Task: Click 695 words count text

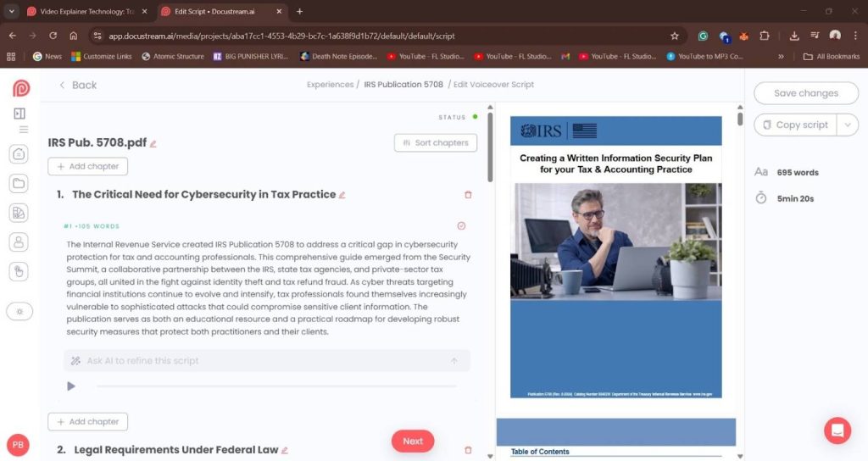Action: (x=798, y=173)
